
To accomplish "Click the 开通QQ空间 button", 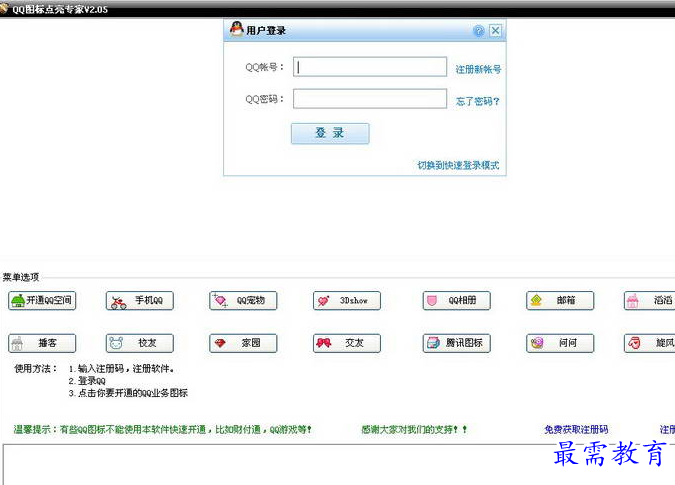I will [42, 300].
